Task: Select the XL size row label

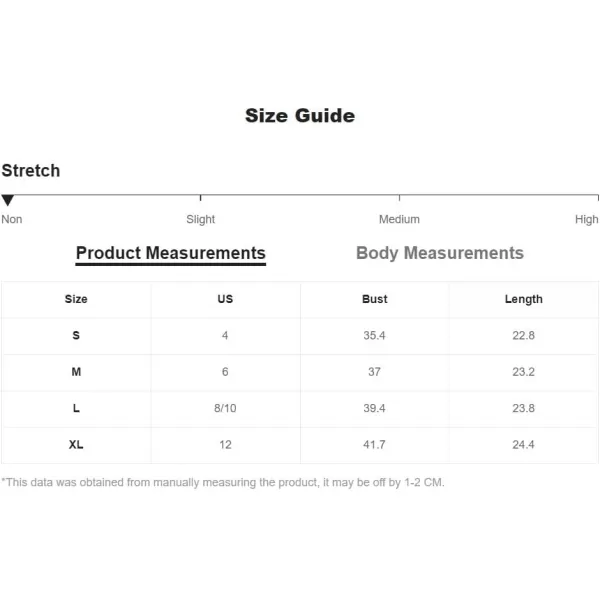Action: point(76,445)
